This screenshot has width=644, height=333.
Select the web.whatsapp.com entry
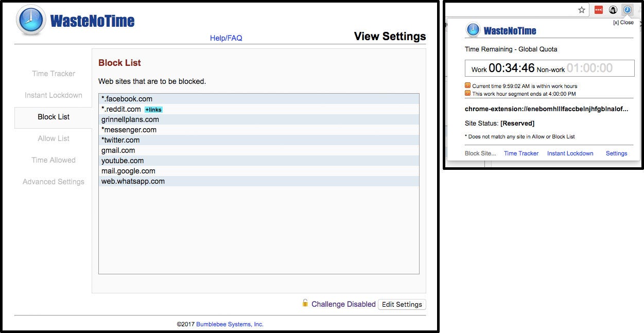pyautogui.click(x=259, y=181)
